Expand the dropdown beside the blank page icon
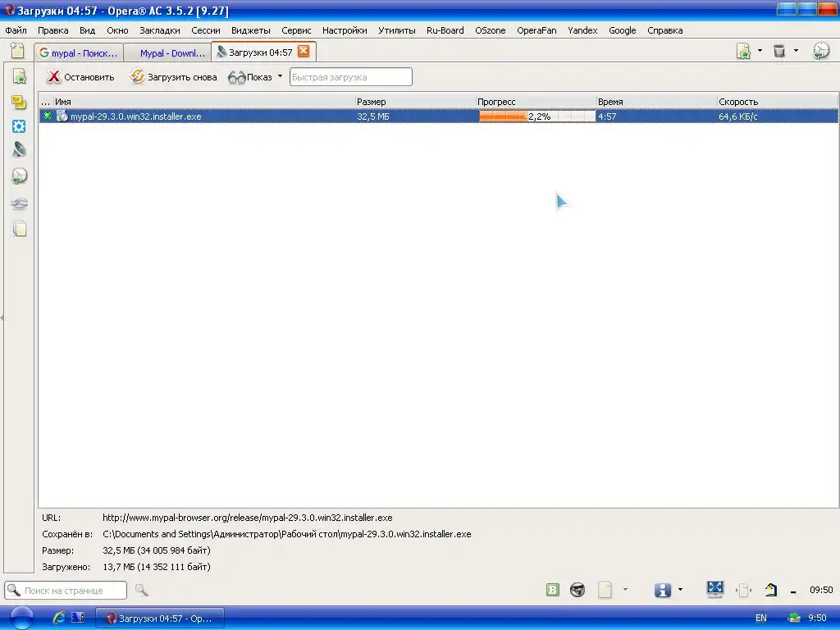 pyautogui.click(x=625, y=590)
